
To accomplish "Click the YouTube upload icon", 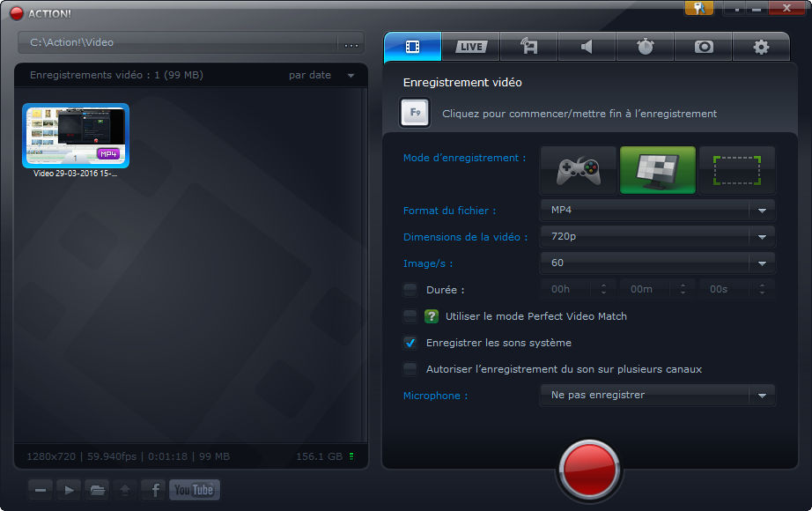I will (x=195, y=489).
